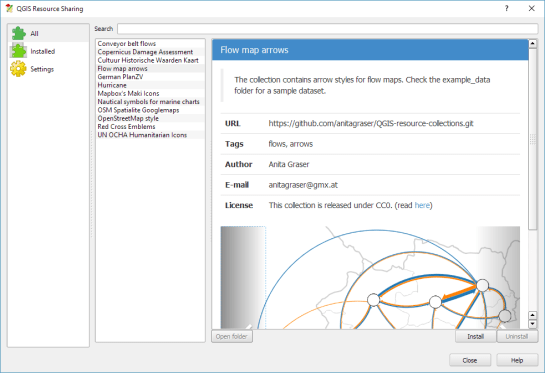
Task: Open the Installed collections puzzle icon
Action: [x=18, y=51]
